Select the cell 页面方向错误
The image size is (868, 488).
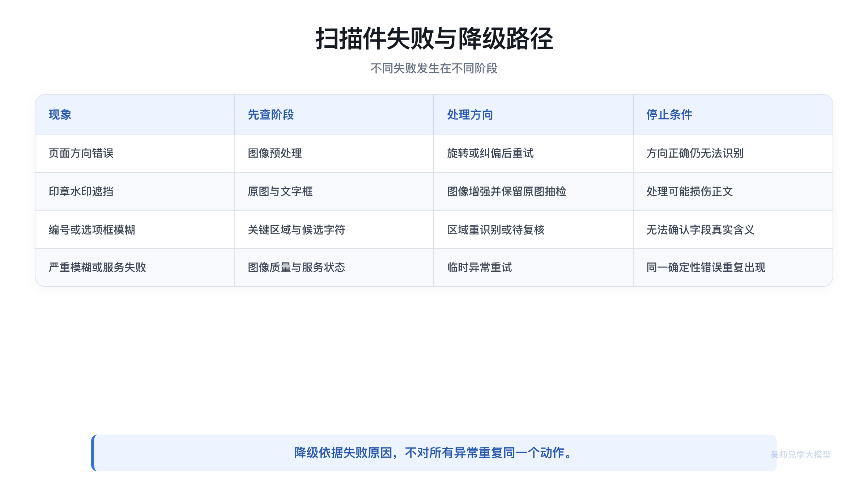(135, 153)
